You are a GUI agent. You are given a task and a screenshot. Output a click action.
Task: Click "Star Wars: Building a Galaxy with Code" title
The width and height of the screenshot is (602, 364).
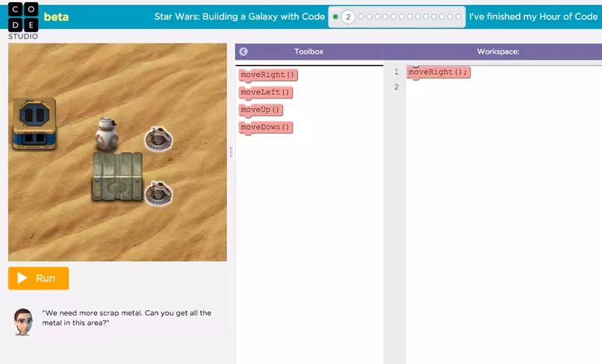click(240, 16)
